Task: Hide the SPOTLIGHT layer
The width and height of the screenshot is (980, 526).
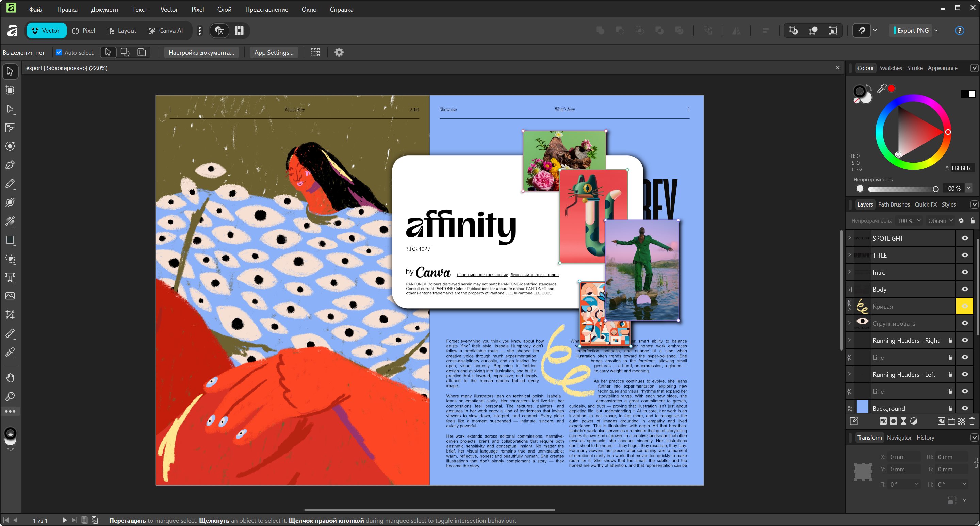Action: click(x=965, y=238)
